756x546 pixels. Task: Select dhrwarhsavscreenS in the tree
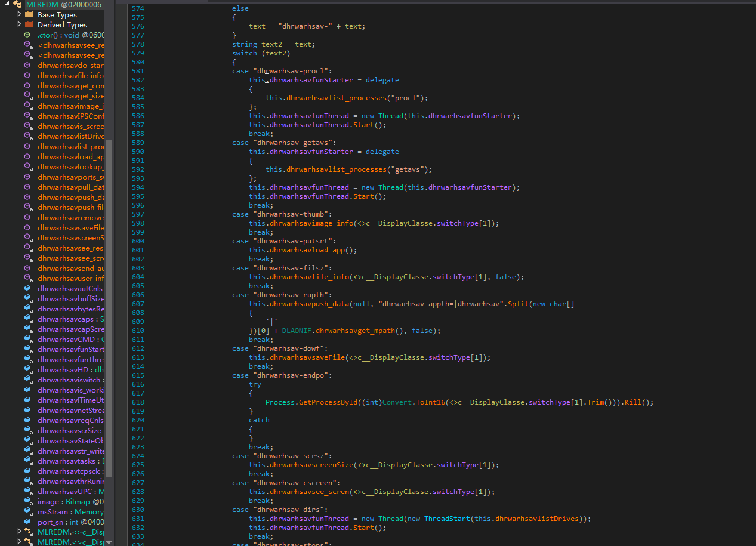pyautogui.click(x=71, y=238)
